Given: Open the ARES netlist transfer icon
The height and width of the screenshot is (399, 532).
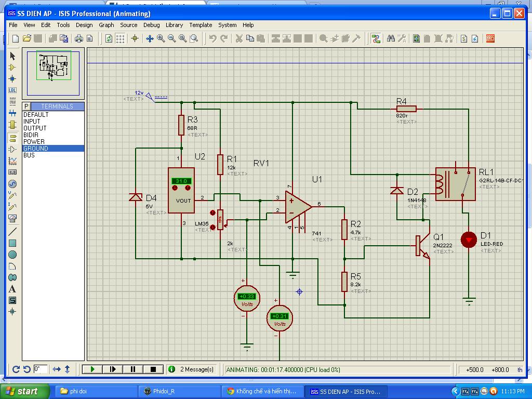Looking at the screenshot, I should 489,38.
